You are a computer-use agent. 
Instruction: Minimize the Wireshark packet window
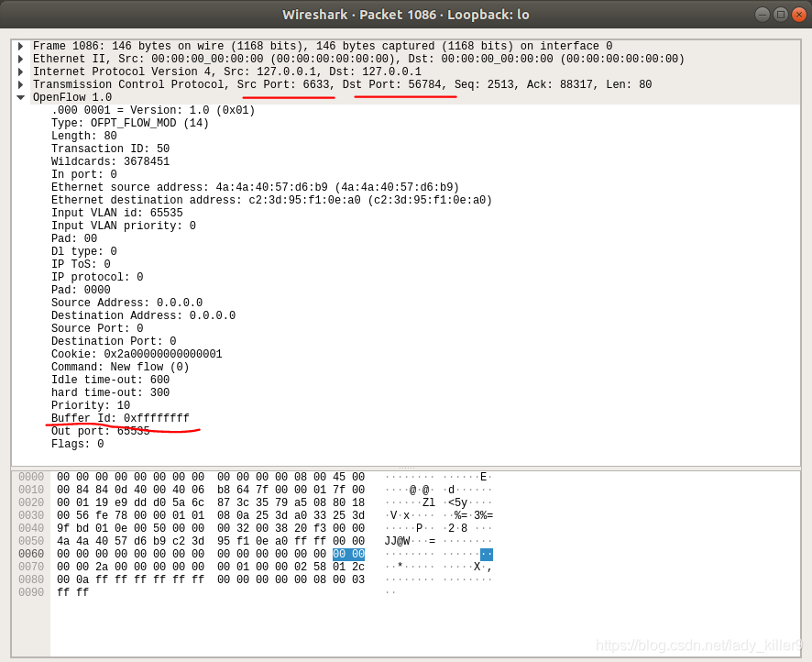763,15
